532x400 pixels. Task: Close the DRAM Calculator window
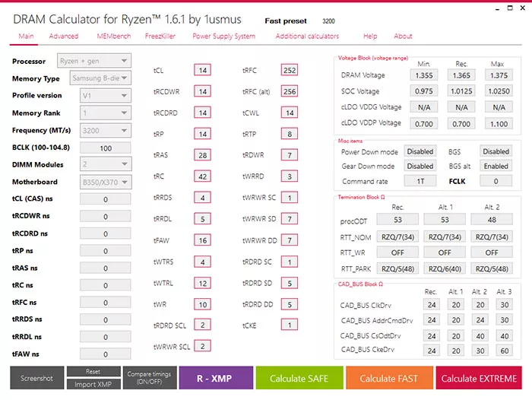pos(523,8)
